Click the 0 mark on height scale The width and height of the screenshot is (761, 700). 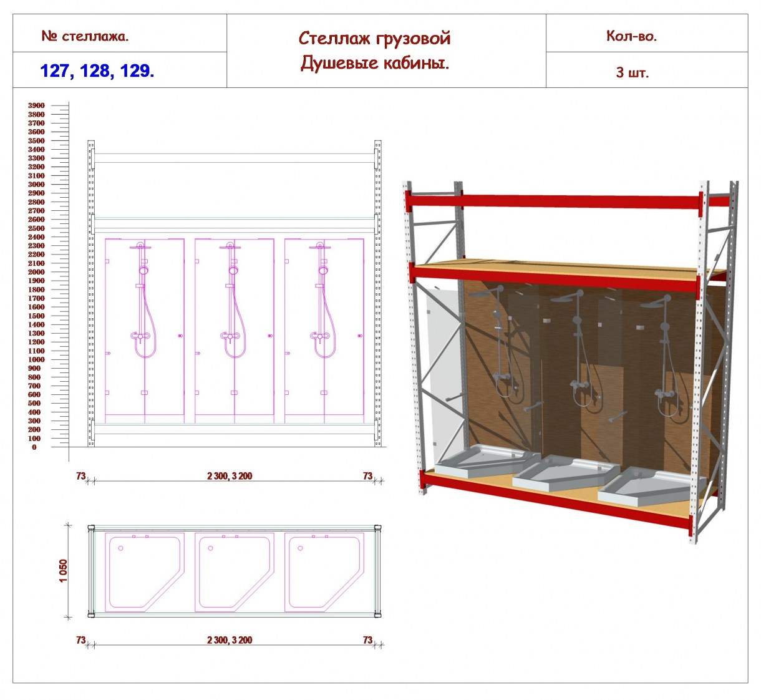[x=34, y=447]
